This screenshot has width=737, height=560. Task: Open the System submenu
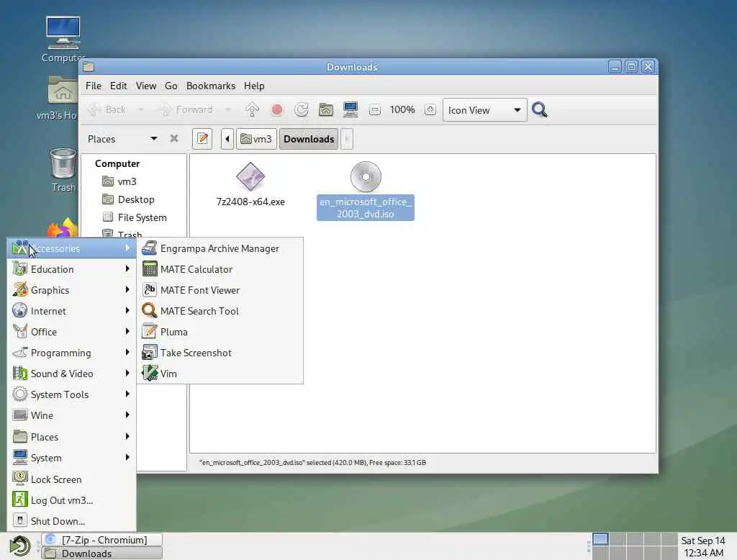[71, 458]
